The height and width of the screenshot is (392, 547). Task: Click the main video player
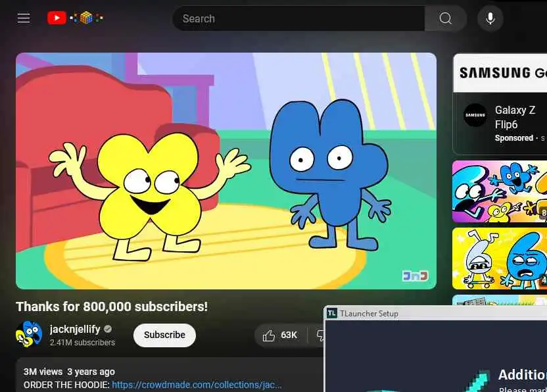(226, 171)
